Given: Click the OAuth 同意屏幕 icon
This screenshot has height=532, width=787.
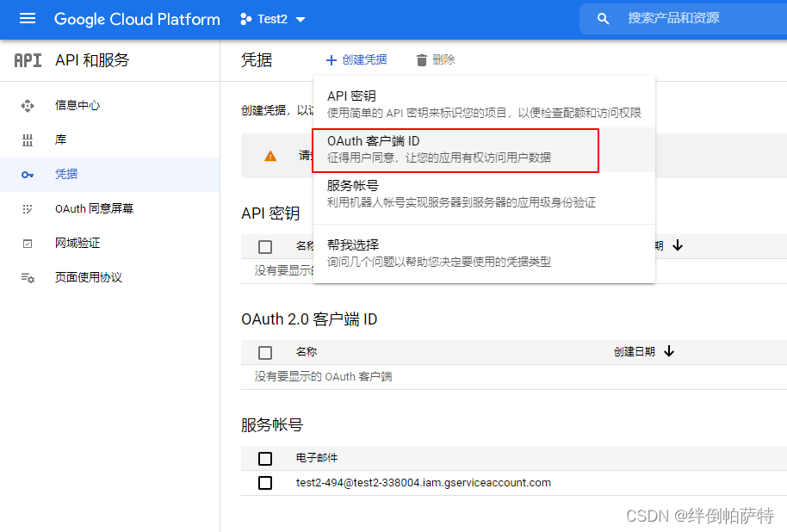Looking at the screenshot, I should pyautogui.click(x=28, y=209).
